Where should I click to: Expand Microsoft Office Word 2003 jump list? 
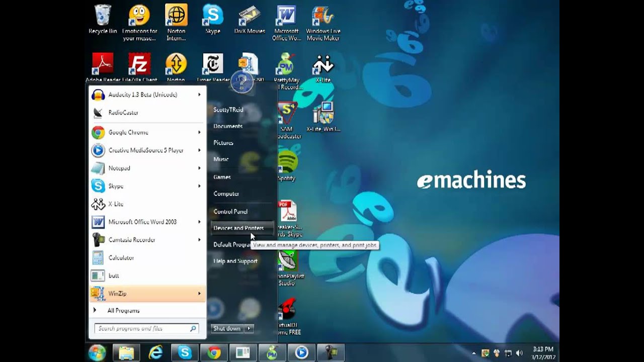[199, 222]
